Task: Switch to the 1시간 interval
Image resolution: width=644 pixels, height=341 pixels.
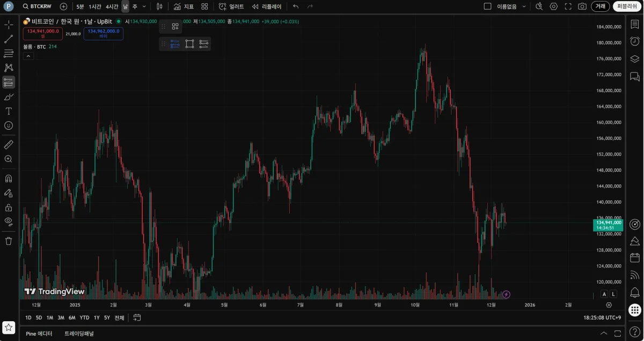Action: [95, 6]
